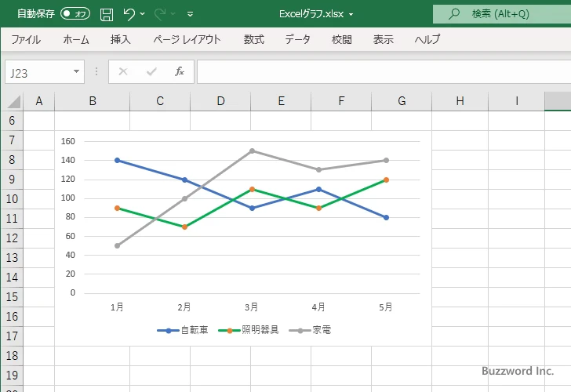Screen dimensions: 571x392
Task: Click the orange 照明器具 point at 2月
Action: pyautogui.click(x=184, y=227)
